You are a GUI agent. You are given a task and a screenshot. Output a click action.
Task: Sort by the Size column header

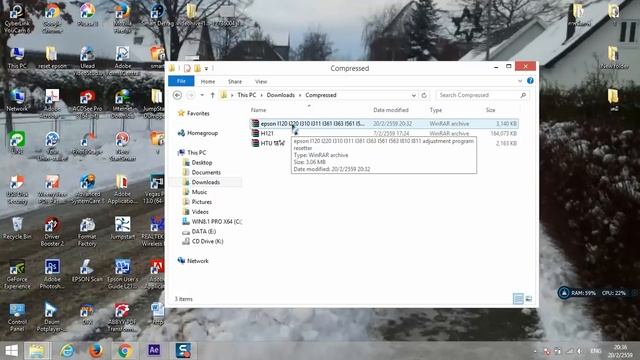click(x=490, y=110)
